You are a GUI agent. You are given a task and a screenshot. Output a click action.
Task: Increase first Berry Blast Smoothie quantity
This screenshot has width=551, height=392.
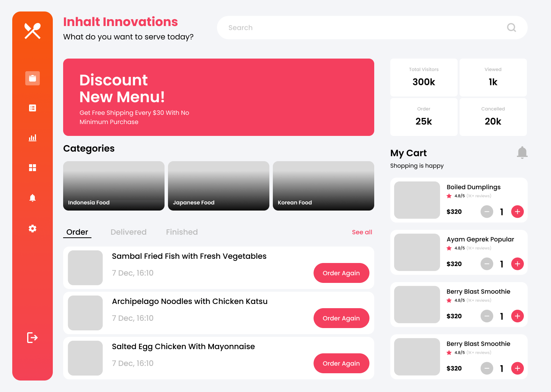pos(517,316)
